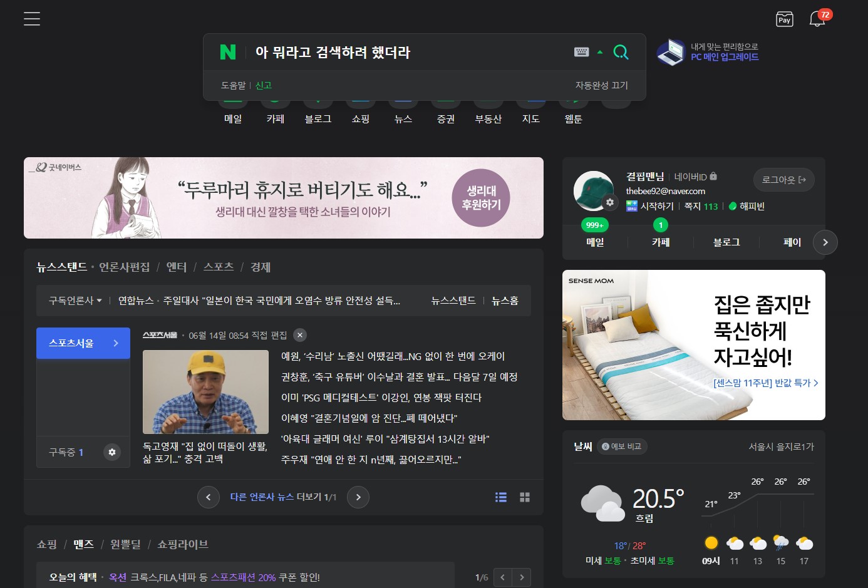Open the notification bell with 72 badge
The height and width of the screenshot is (588, 868).
[x=818, y=18]
